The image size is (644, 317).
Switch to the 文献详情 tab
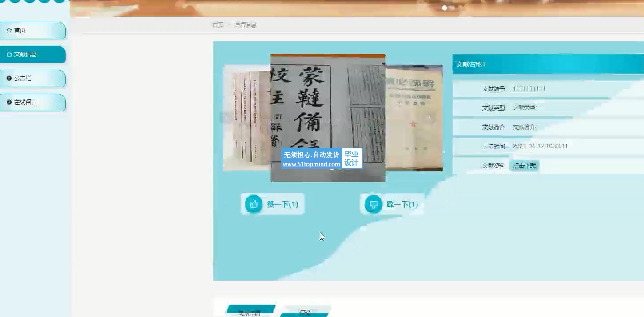click(x=250, y=312)
